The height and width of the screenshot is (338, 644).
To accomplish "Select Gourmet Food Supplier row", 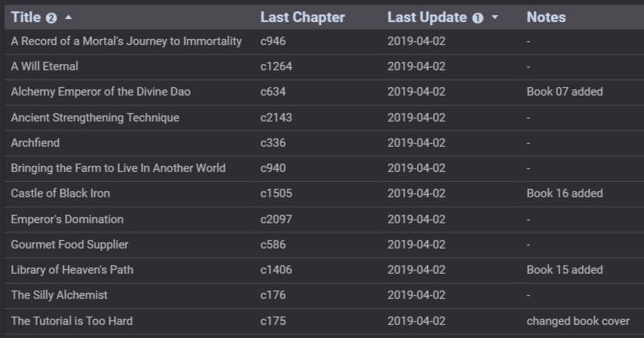I will (x=324, y=245).
